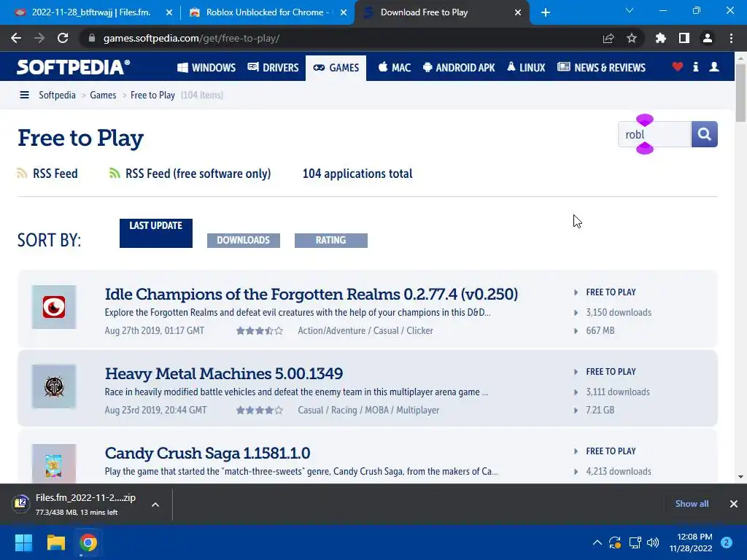Viewport: 747px width, 560px height.
Task: Open the Mac section
Action: 395,68
